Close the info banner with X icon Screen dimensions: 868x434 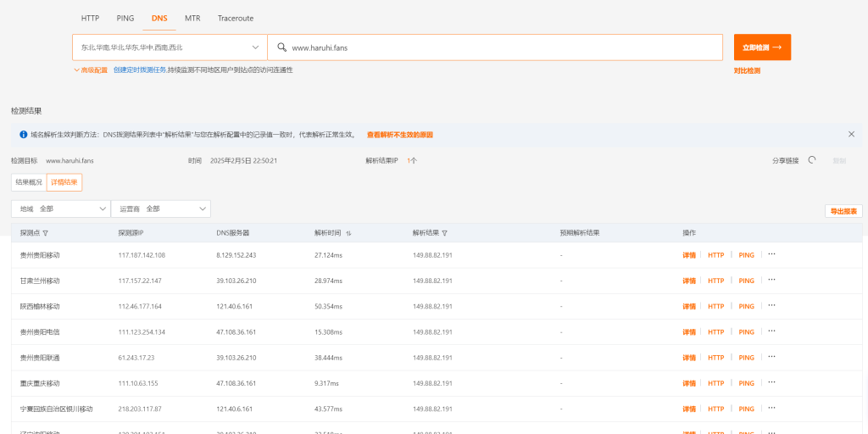click(851, 134)
